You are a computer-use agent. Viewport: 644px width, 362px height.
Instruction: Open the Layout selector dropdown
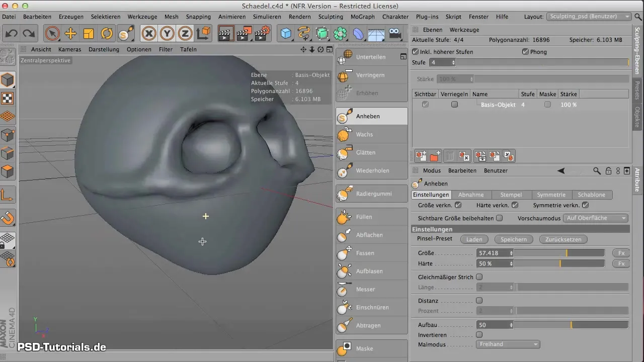click(x=589, y=17)
